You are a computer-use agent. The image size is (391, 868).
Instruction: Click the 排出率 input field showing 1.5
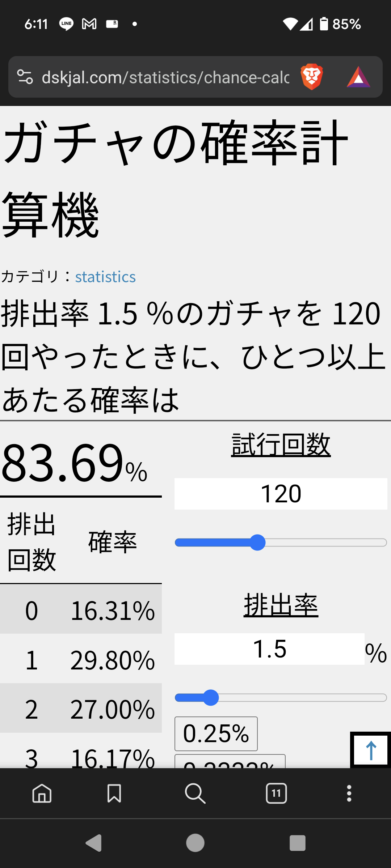point(269,649)
